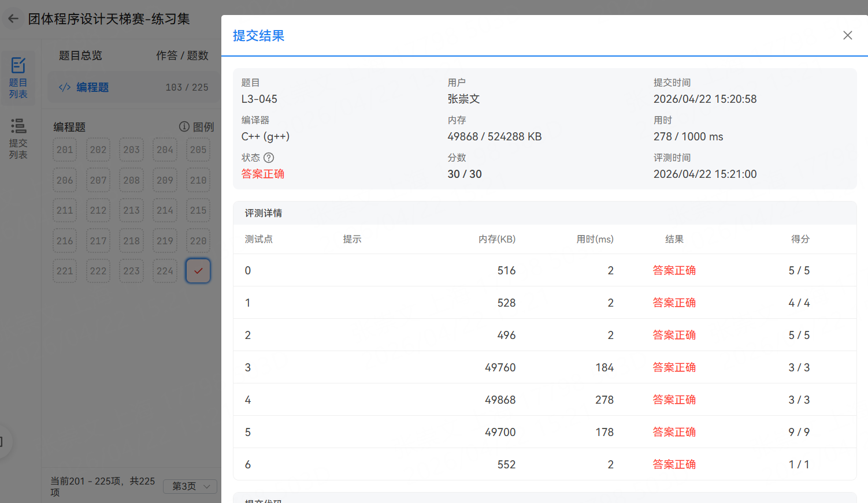Click test point 3 row result

674,367
